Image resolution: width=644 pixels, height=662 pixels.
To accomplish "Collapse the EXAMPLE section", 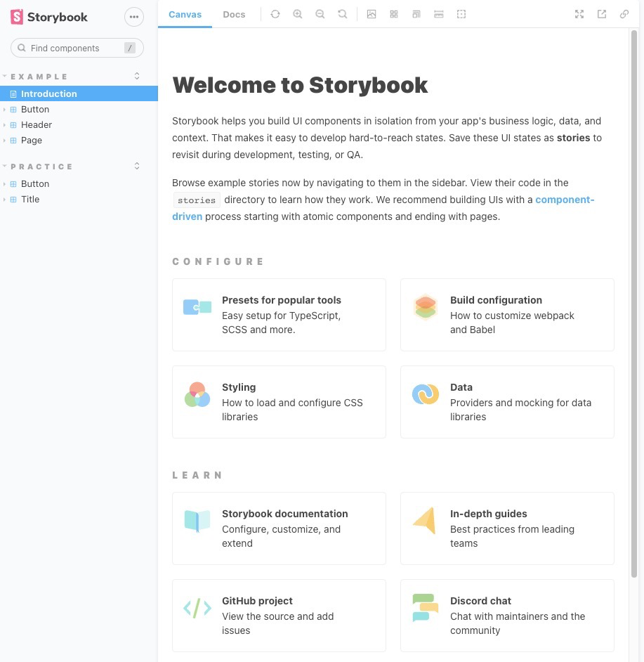I will click(39, 77).
